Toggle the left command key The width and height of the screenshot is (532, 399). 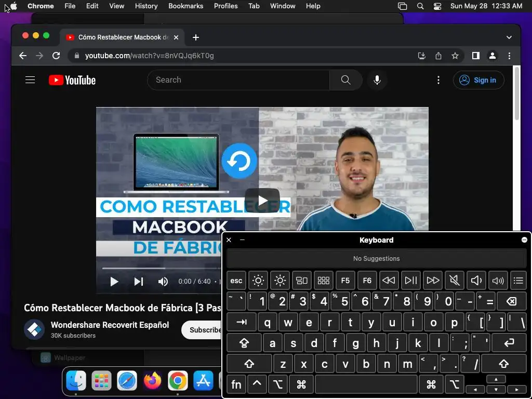point(301,384)
